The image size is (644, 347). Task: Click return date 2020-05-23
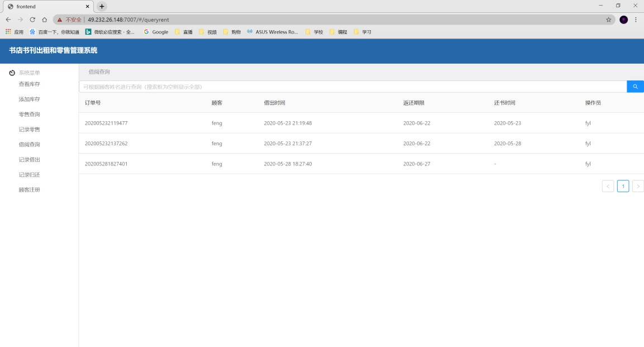(508, 123)
